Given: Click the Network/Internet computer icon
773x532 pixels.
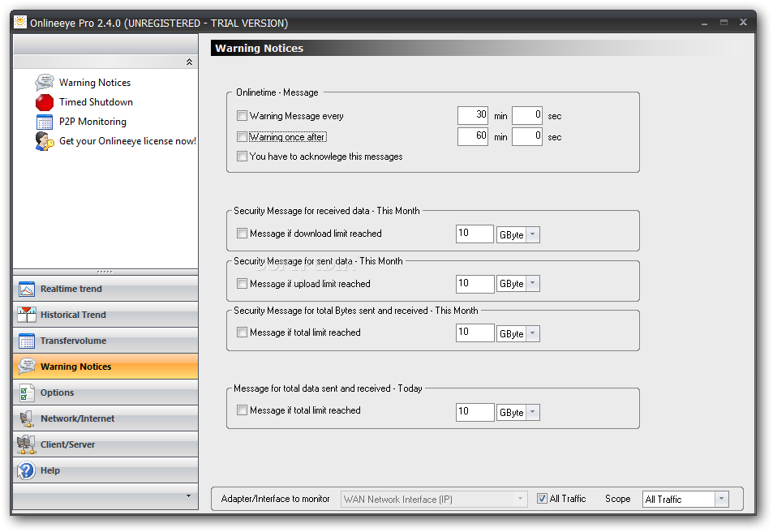Looking at the screenshot, I should [27, 418].
